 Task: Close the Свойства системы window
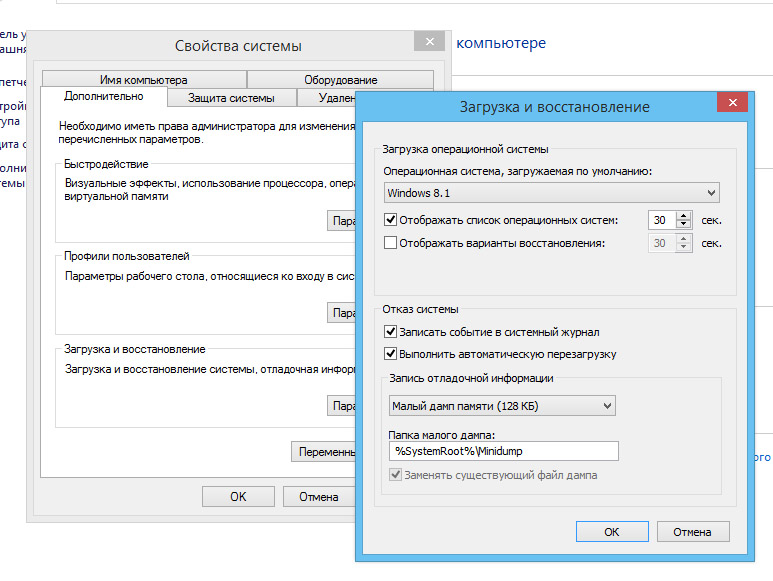pyautogui.click(x=429, y=41)
